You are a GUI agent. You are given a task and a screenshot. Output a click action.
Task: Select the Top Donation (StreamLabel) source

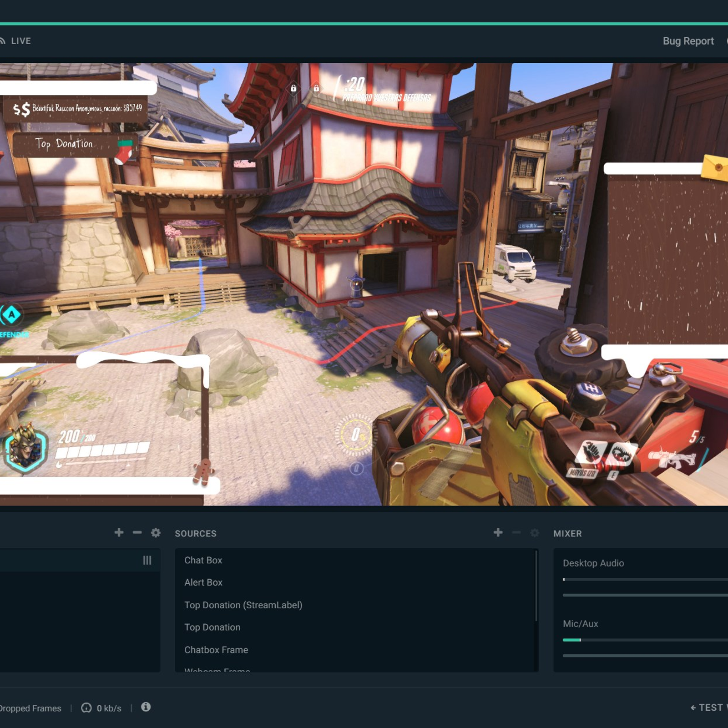point(355,605)
